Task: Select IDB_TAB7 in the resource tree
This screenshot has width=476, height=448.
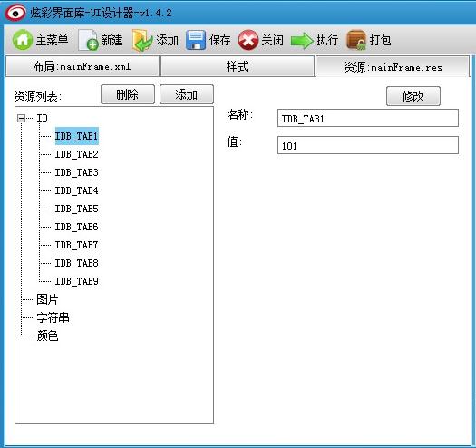Action: point(76,245)
